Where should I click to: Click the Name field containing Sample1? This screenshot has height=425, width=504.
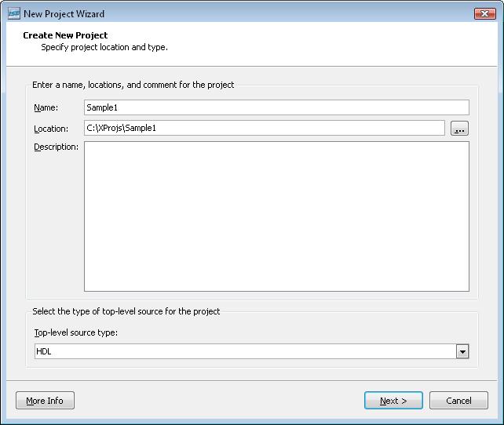tap(276, 107)
